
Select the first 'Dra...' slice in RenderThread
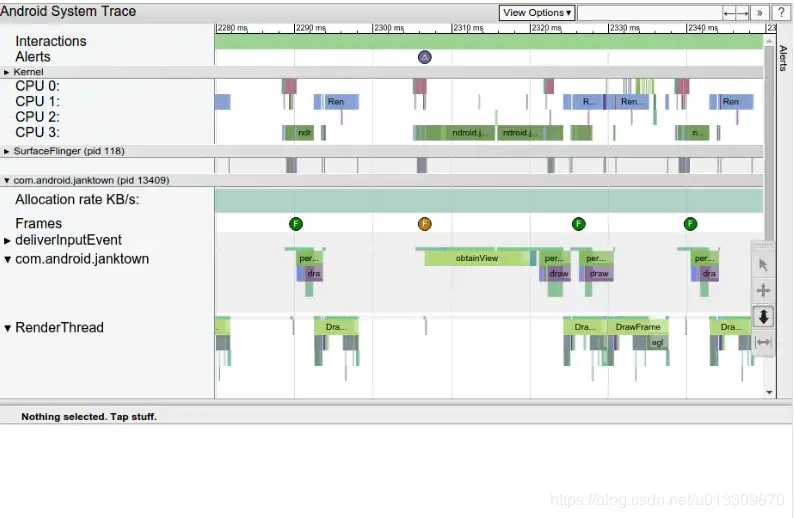(336, 327)
